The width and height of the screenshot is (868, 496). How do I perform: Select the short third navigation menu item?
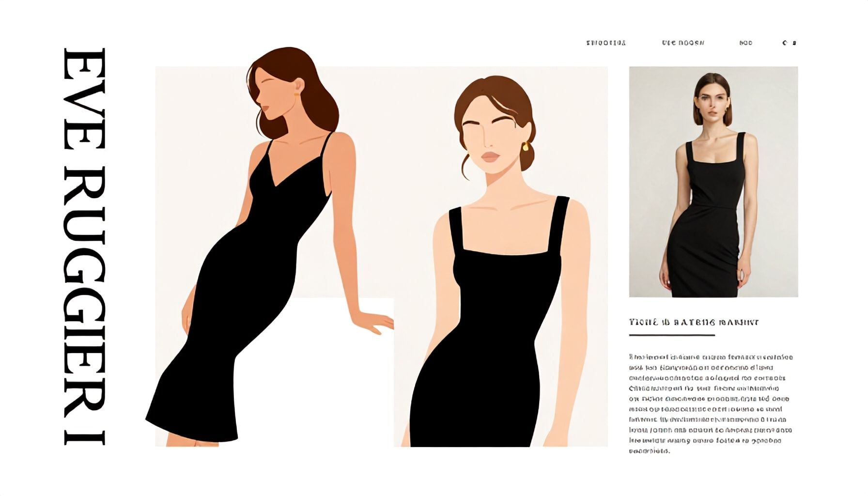746,43
